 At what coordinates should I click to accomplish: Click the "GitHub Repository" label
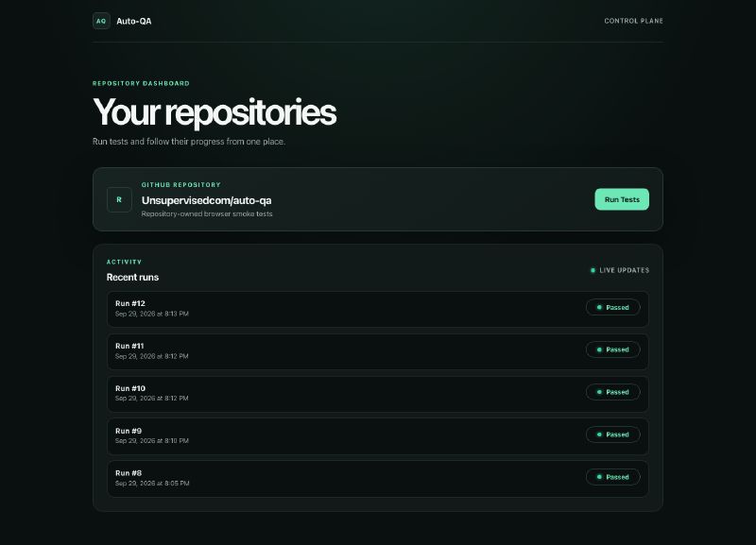[x=180, y=184]
